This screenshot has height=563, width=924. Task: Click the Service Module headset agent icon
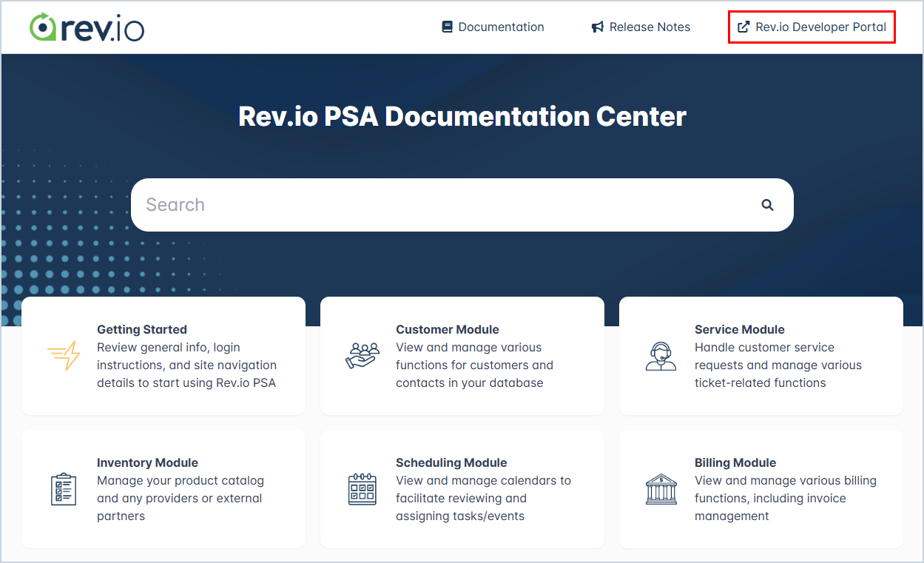click(x=661, y=356)
